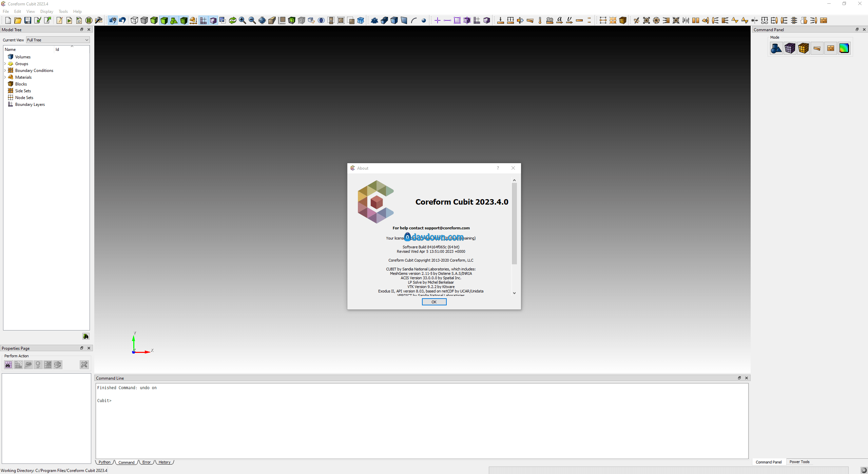This screenshot has width=868, height=474.
Task: Open the Current View Full Tree dropdown
Action: pos(58,40)
